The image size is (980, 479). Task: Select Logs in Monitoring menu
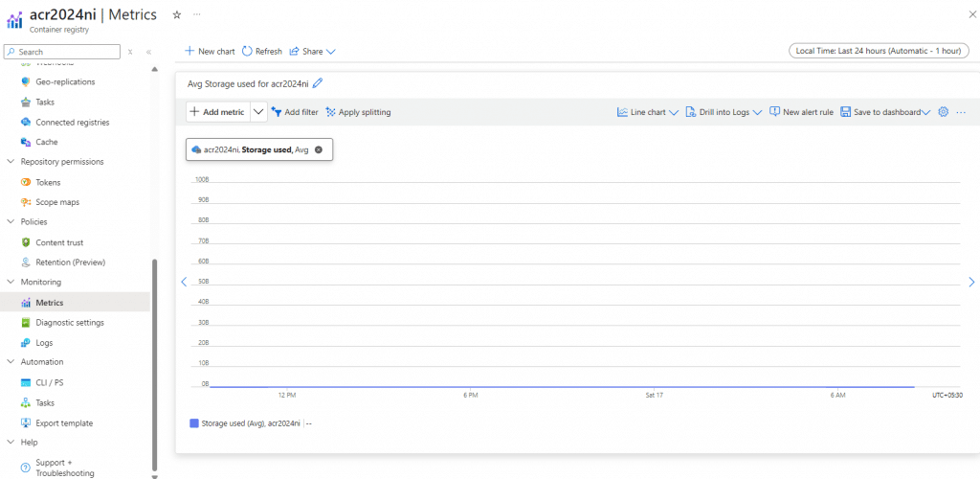[44, 343]
